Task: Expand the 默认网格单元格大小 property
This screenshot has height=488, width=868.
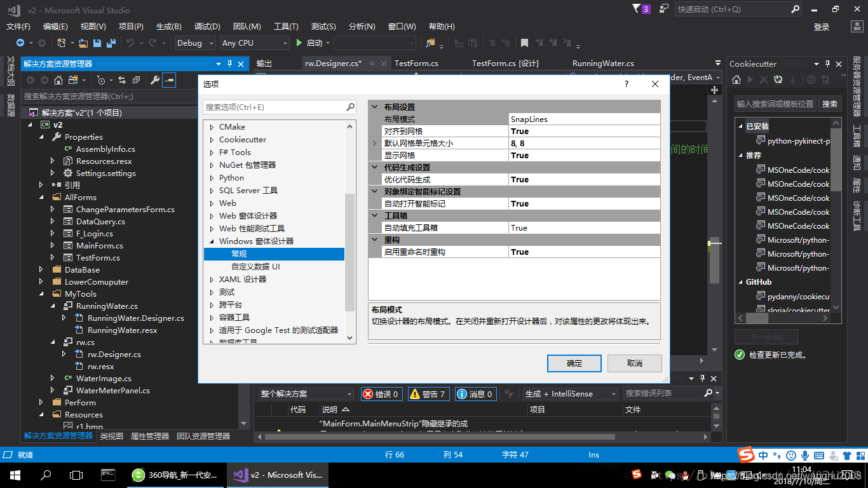Action: pyautogui.click(x=375, y=144)
